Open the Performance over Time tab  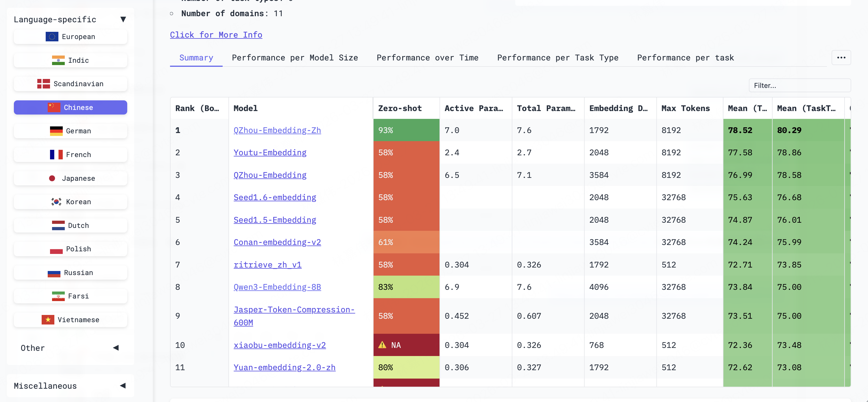(x=427, y=58)
